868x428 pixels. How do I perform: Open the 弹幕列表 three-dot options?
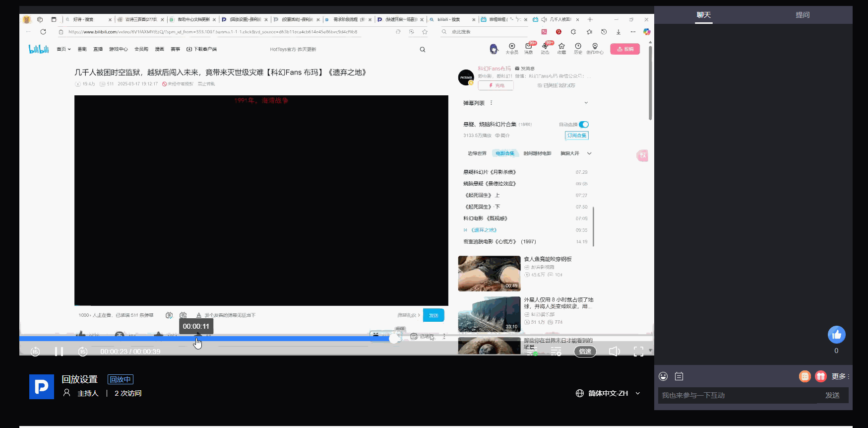[x=491, y=103]
